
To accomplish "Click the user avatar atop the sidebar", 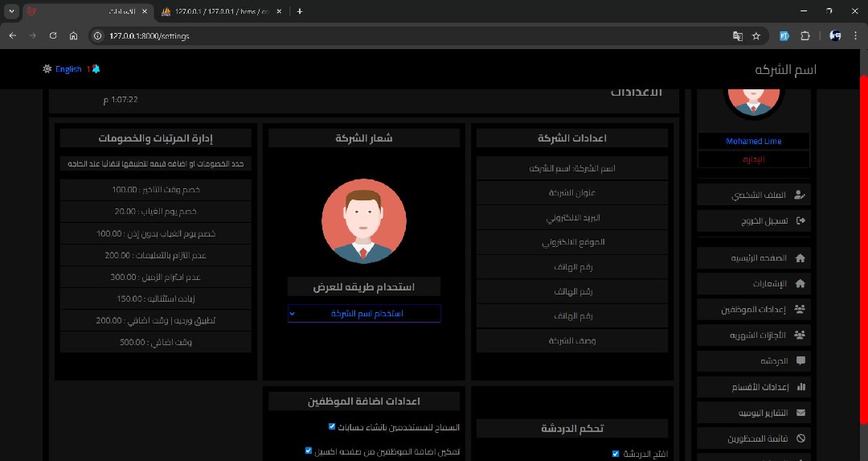I will (753, 101).
